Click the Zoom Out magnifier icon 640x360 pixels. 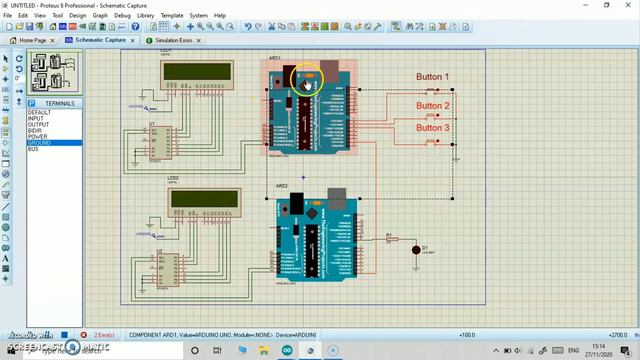point(210,27)
